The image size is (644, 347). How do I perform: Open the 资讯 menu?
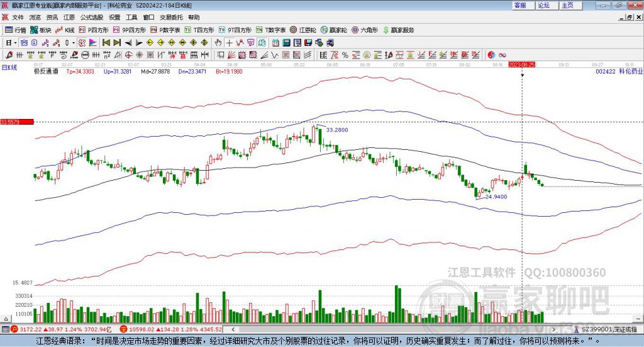click(x=52, y=17)
